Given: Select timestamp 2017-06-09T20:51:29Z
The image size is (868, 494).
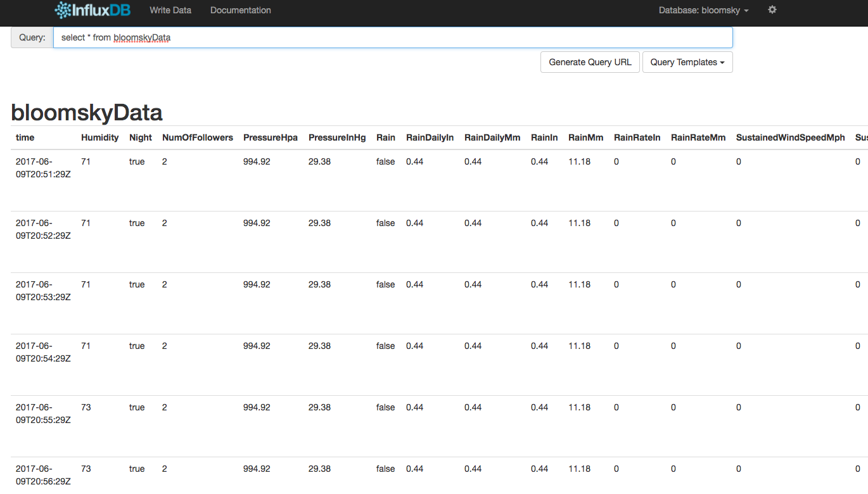Looking at the screenshot, I should (x=43, y=168).
